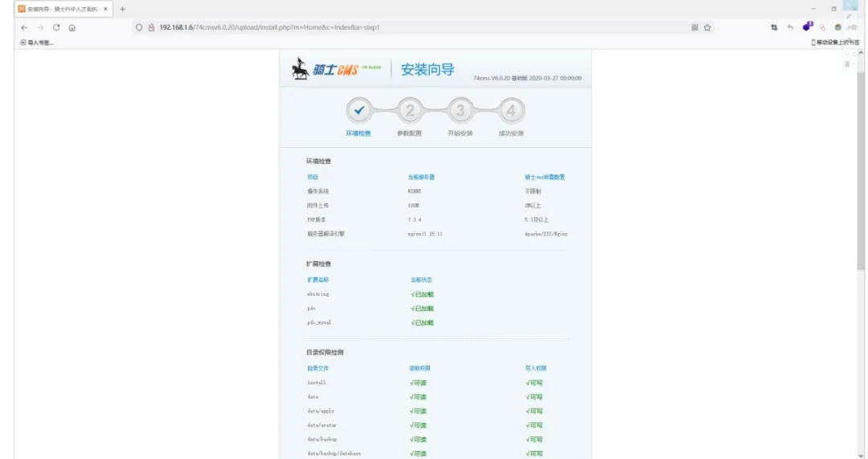Click step 4 circle 成功安装
This screenshot has width=868, height=459.
click(510, 111)
